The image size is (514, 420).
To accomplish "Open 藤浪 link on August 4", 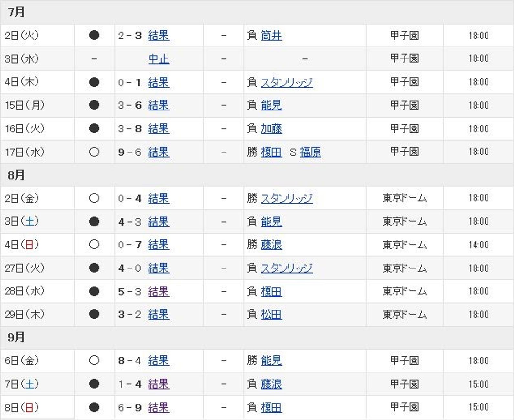I will 271,245.
